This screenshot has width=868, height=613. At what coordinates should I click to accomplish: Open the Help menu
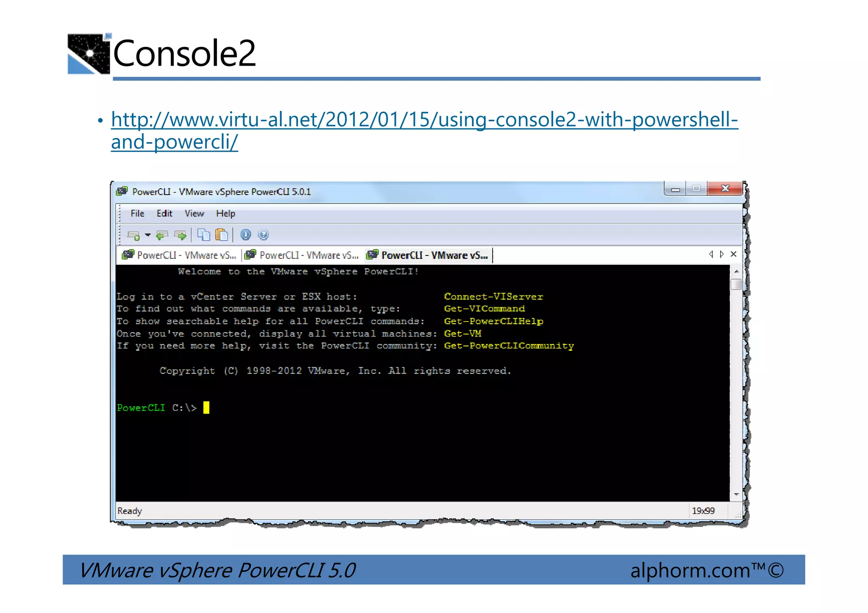pos(225,214)
